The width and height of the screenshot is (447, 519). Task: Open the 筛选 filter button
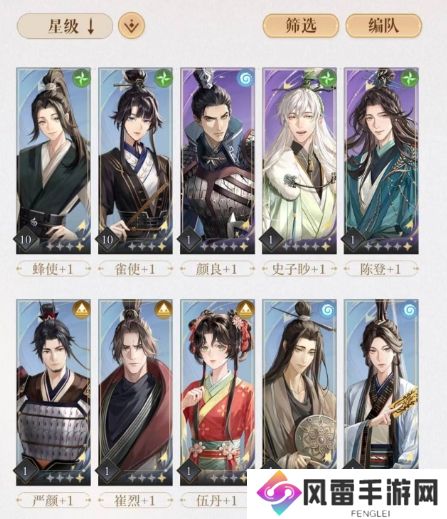pos(301,26)
